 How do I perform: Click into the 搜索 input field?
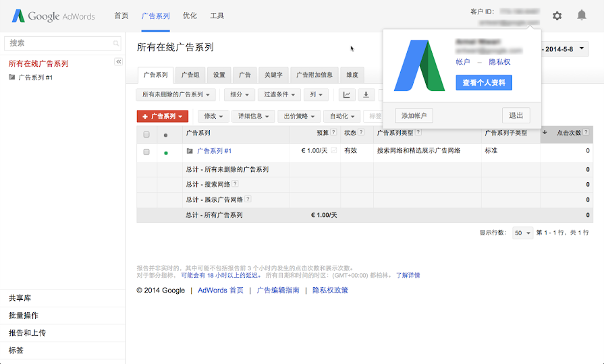pyautogui.click(x=59, y=43)
